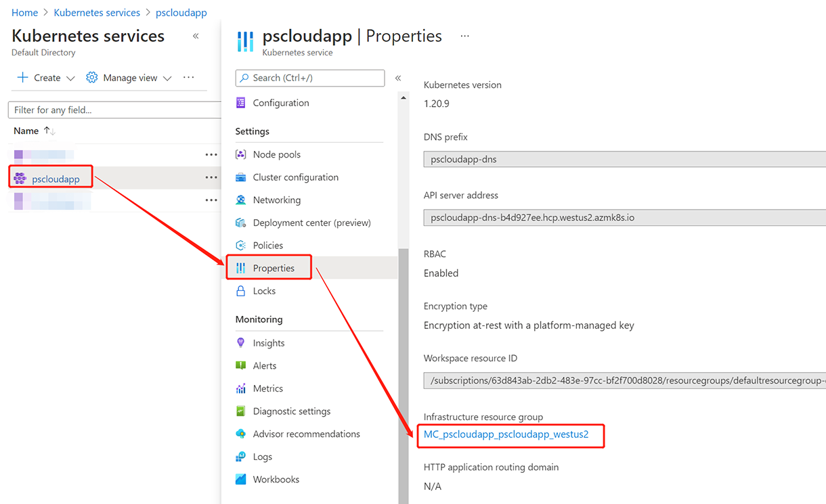Collapse the pscloudapp resource menu
Image resolution: width=826 pixels, height=504 pixels.
point(398,78)
